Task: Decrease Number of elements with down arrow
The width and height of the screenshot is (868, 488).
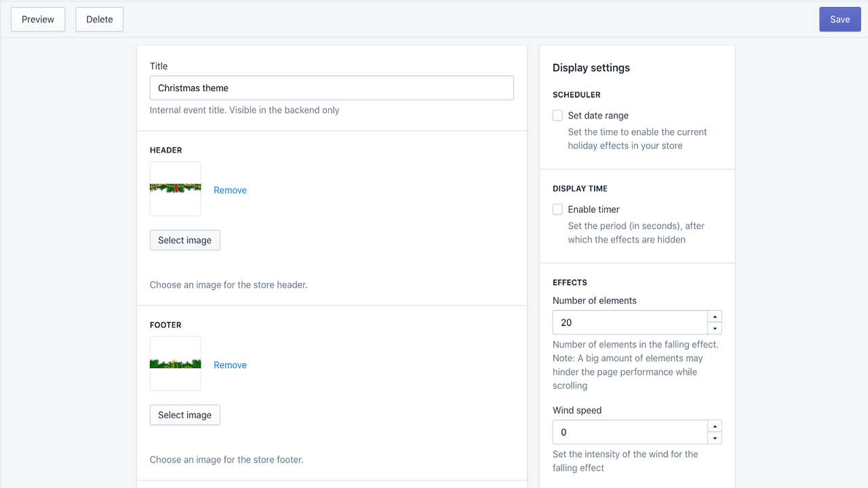Action: pyautogui.click(x=714, y=328)
